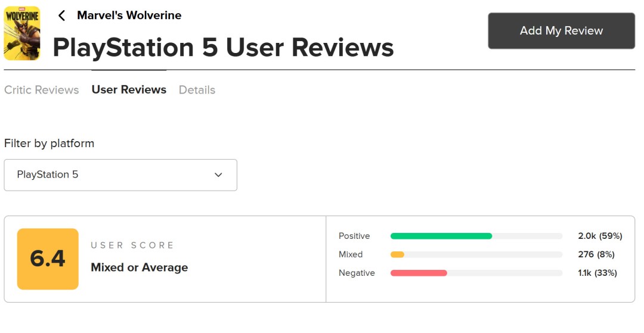Open the PlayStation 5 platform filter dropdown
The height and width of the screenshot is (333, 644).
120,175
